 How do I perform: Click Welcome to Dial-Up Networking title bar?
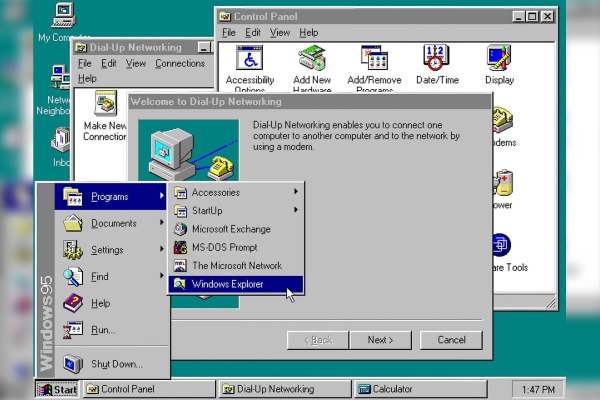coord(310,101)
